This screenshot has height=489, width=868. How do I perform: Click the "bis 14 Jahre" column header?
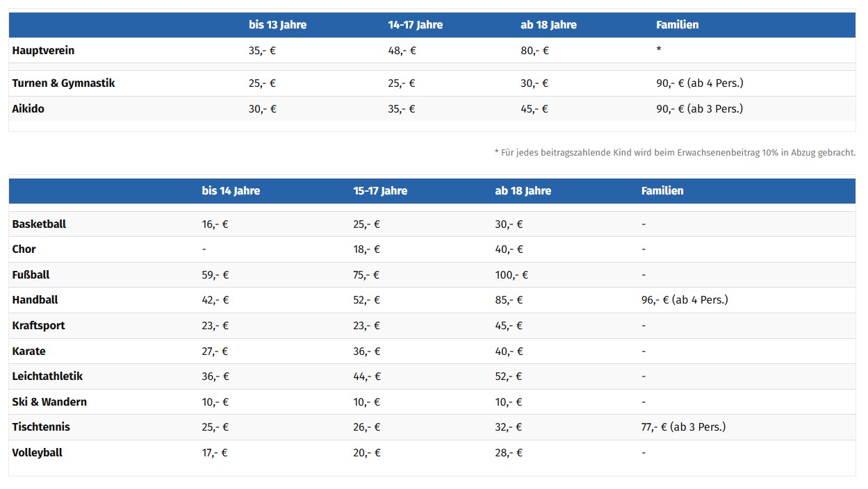[x=231, y=191]
